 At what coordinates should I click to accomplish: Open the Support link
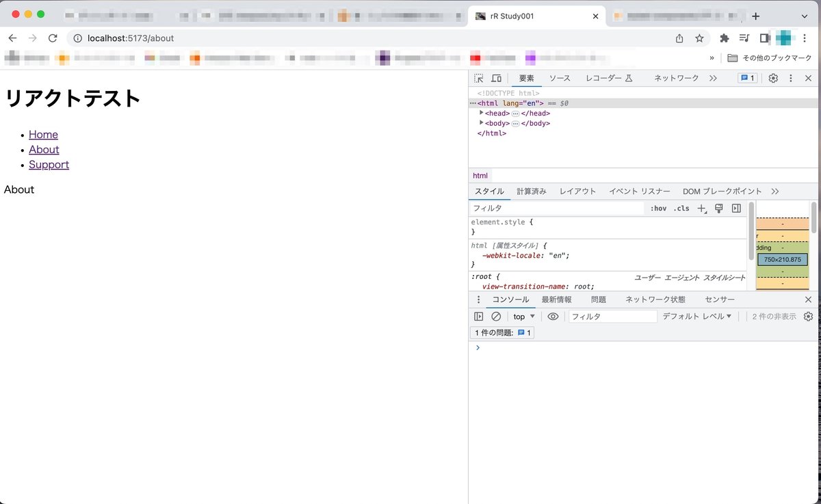point(49,165)
